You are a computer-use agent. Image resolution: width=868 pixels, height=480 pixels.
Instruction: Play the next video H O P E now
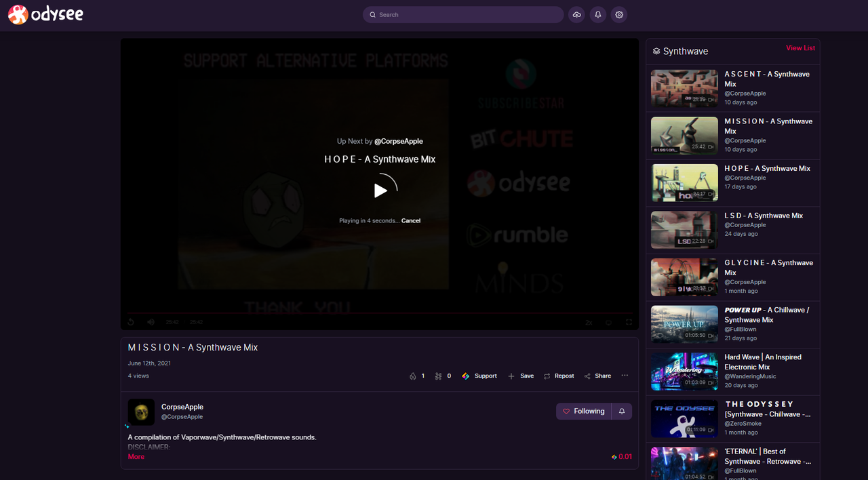pyautogui.click(x=381, y=191)
